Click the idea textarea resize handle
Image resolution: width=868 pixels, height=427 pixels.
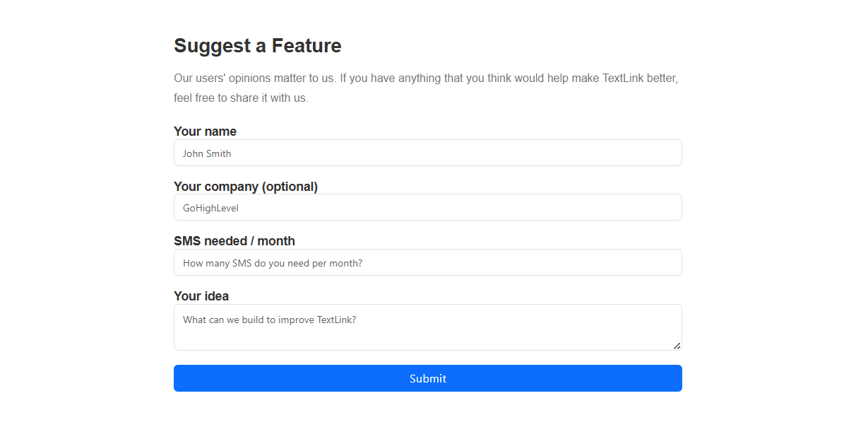point(677,346)
